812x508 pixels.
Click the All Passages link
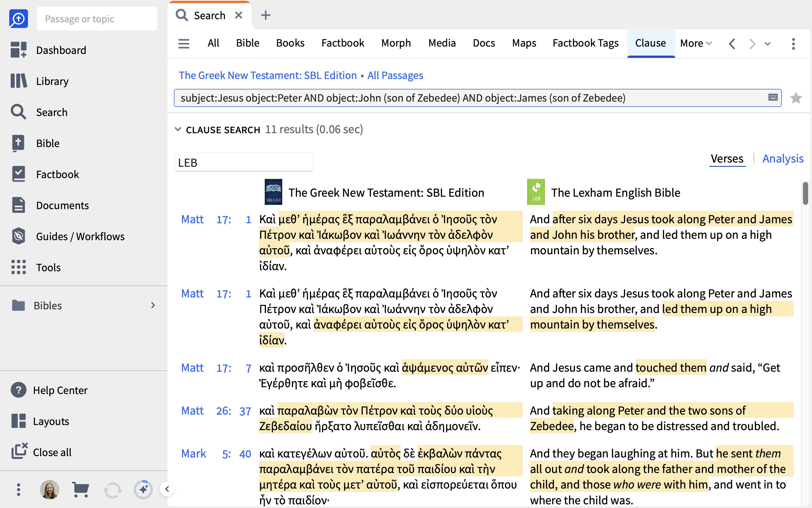point(395,75)
